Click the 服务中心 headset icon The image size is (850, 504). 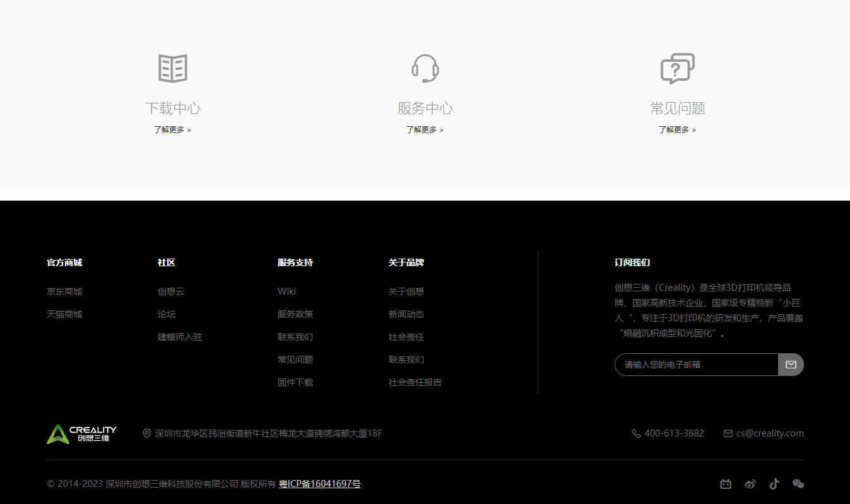pyautogui.click(x=425, y=67)
